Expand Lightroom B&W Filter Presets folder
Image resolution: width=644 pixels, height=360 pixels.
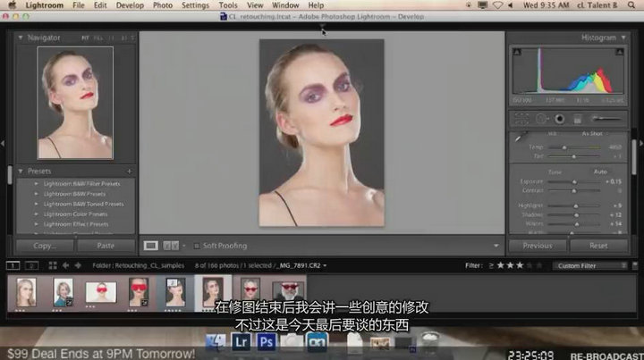point(37,183)
